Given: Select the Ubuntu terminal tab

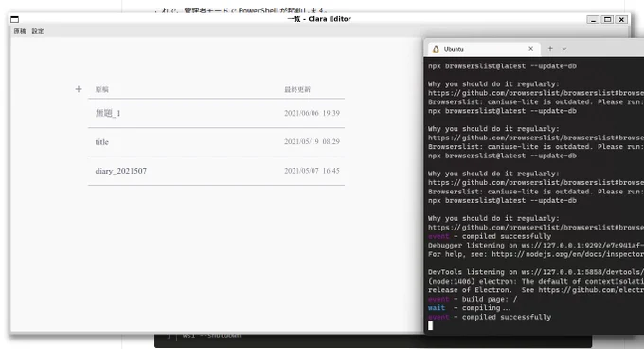Looking at the screenshot, I should [483, 49].
